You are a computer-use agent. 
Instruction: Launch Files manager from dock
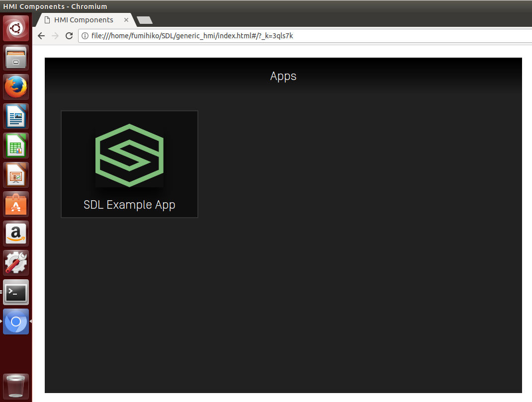click(x=16, y=58)
